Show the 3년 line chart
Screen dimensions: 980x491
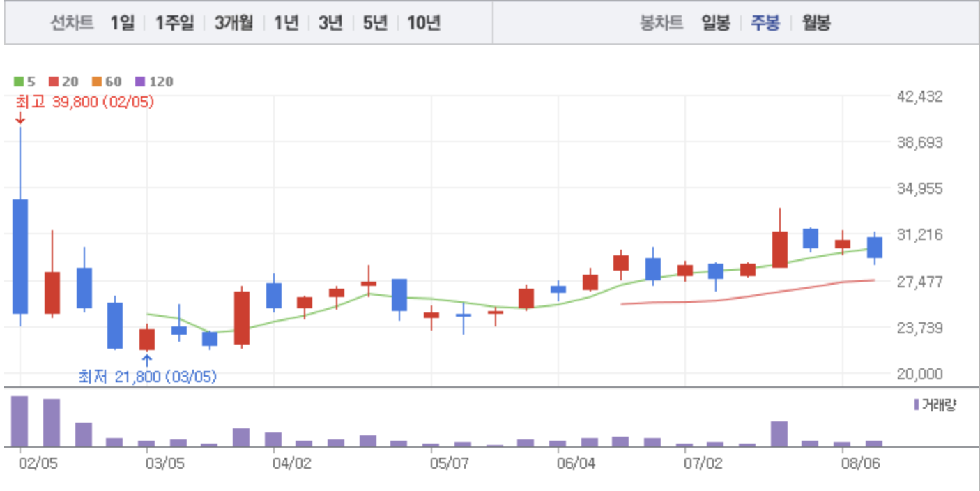[330, 23]
